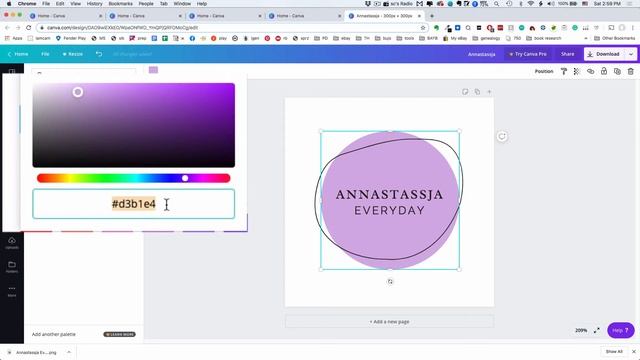The image size is (640, 360).
Task: Click the Canva File menu button
Action: [x=45, y=54]
